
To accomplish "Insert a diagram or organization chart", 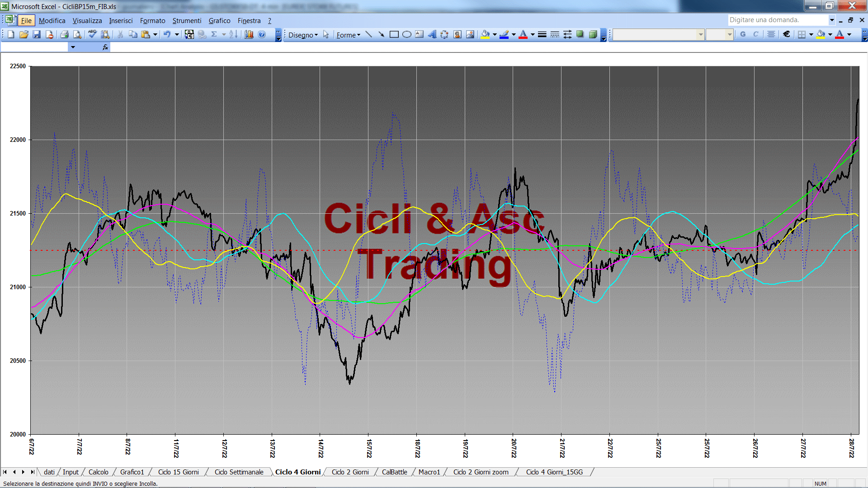I will tap(445, 35).
